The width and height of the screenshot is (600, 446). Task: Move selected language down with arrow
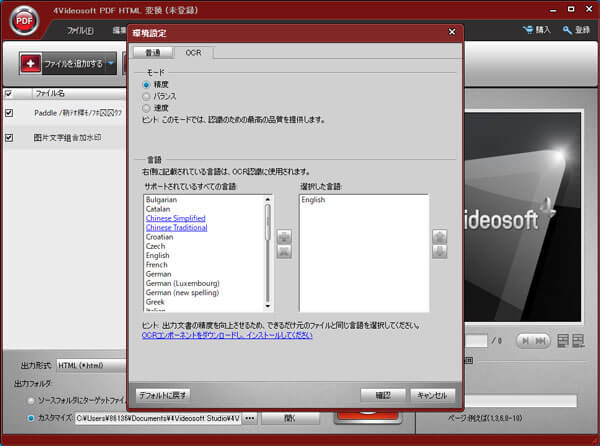point(438,253)
